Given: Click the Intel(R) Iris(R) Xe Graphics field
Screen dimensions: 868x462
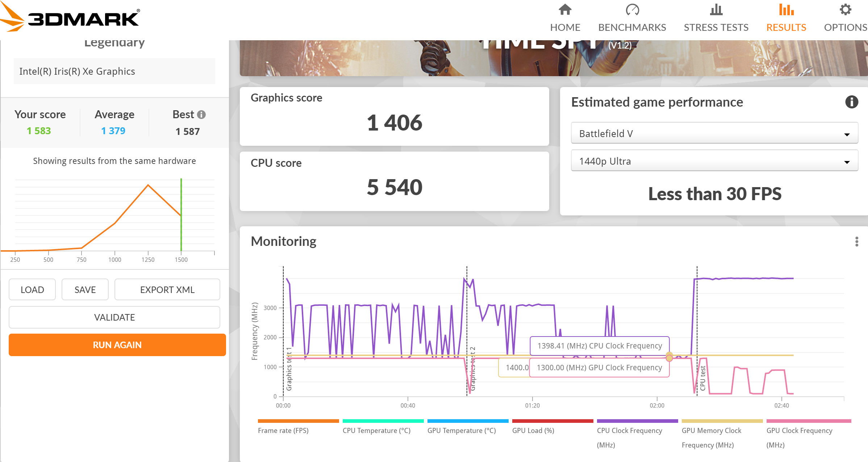Looking at the screenshot, I should [114, 71].
